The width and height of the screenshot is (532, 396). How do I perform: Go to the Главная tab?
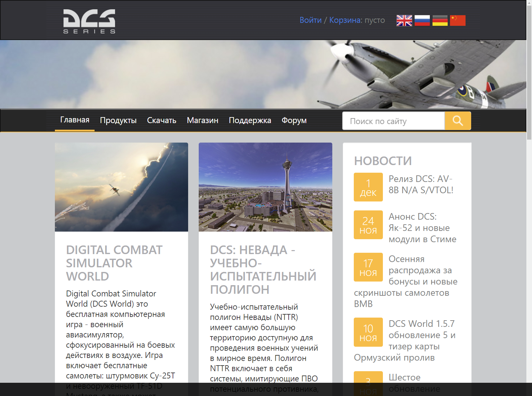pos(75,120)
